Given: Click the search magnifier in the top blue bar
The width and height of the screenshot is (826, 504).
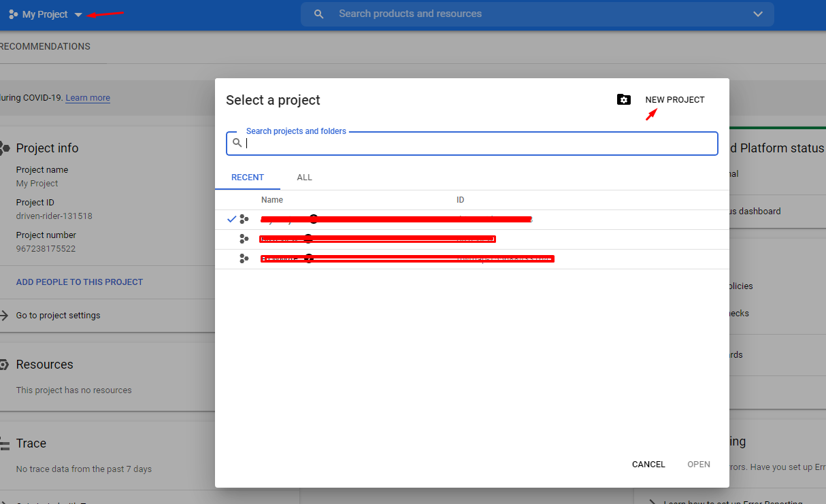Looking at the screenshot, I should 318,14.
